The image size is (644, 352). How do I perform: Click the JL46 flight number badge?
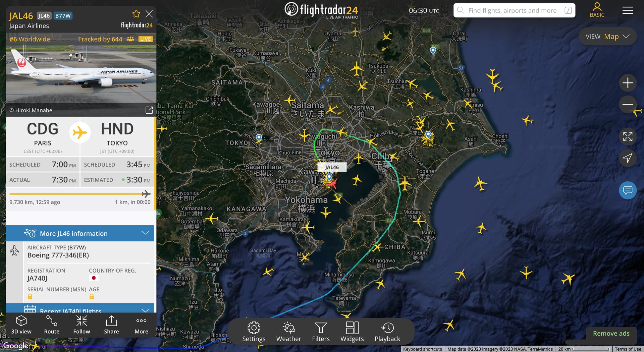44,16
